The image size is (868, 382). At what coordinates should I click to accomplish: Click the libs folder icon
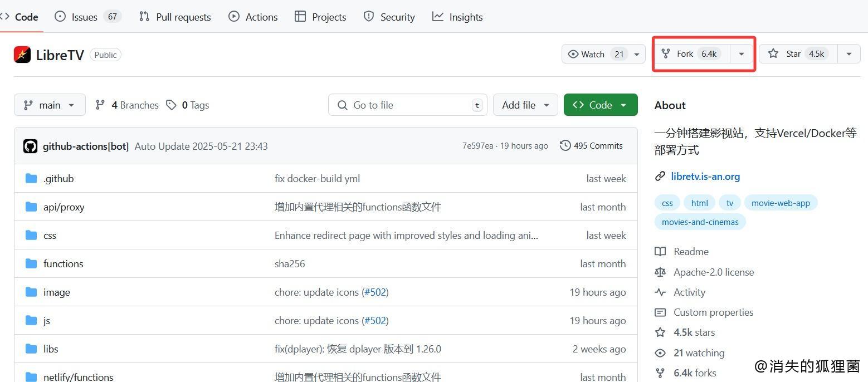pos(31,349)
